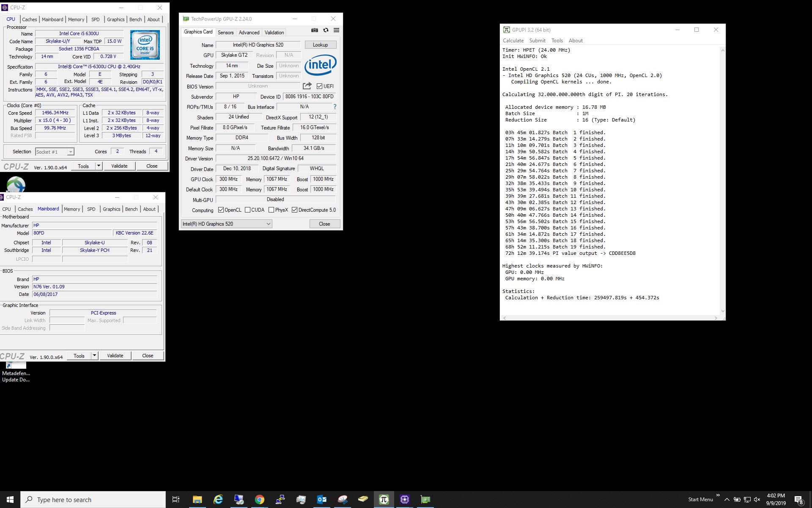Open Internet Explorer from the taskbar
This screenshot has height=508, width=812.
pos(218,500)
